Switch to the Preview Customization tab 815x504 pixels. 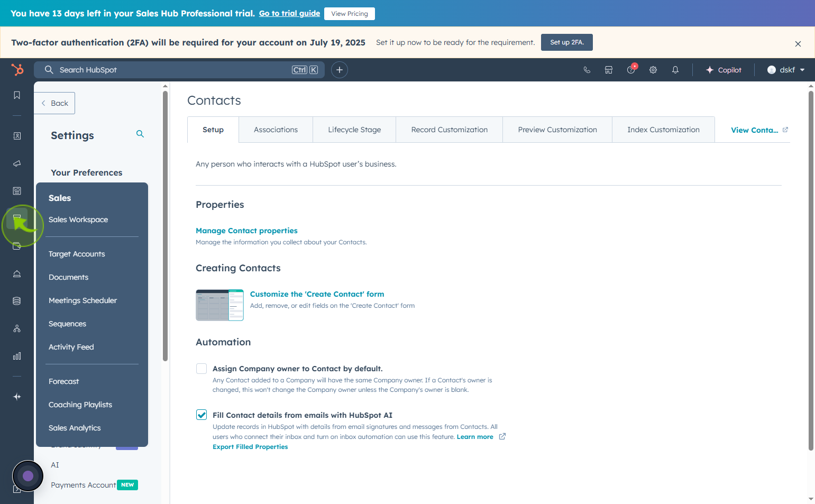tap(557, 130)
